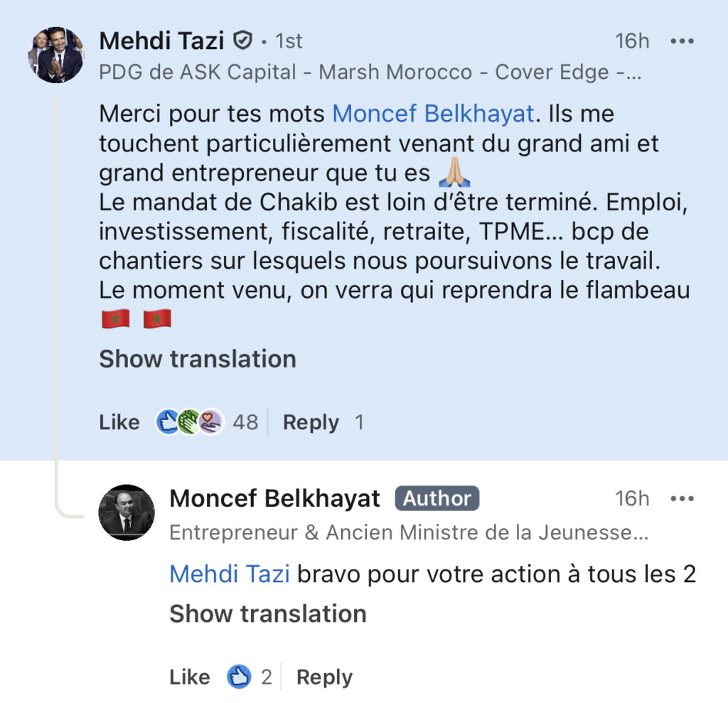
Task: Click the Author badge label
Action: (437, 498)
